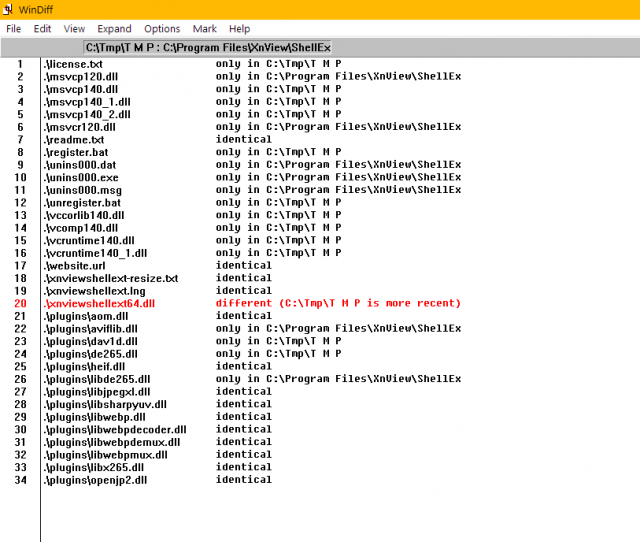Screen dimensions: 640x542
Task: Open the File menu
Action: tap(13, 29)
